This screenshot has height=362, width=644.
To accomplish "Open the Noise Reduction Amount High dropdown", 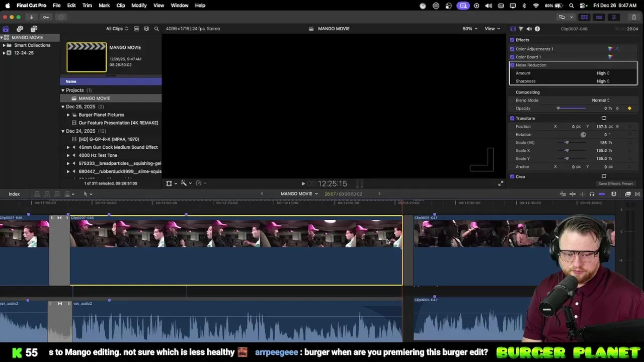I will click(x=603, y=73).
